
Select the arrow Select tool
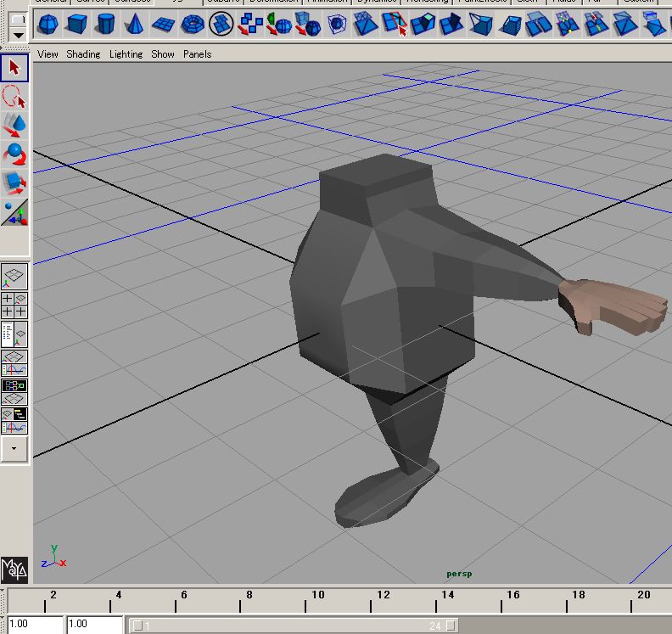[x=14, y=68]
